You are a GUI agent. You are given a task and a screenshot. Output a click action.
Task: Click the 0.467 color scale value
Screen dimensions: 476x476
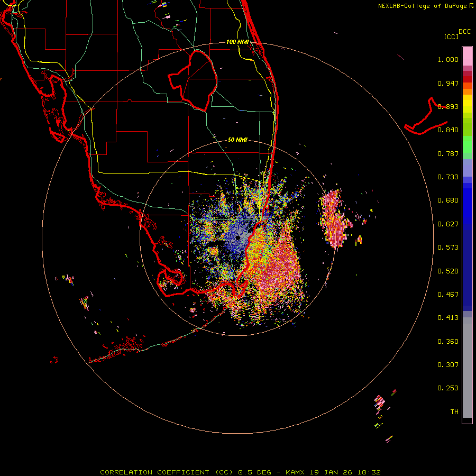448,295
